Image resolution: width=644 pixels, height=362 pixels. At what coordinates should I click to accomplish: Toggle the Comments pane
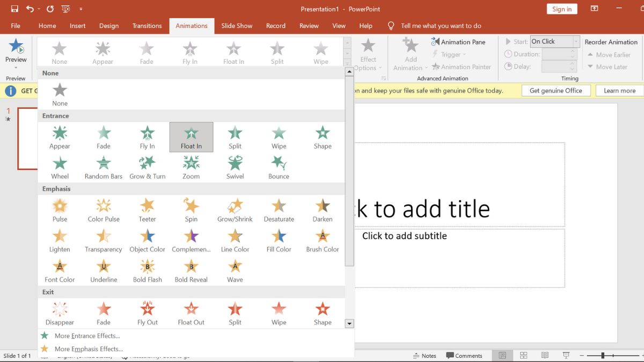click(x=464, y=356)
